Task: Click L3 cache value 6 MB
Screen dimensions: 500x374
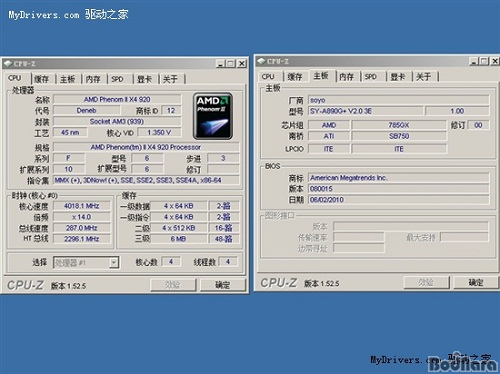Action: (179, 239)
